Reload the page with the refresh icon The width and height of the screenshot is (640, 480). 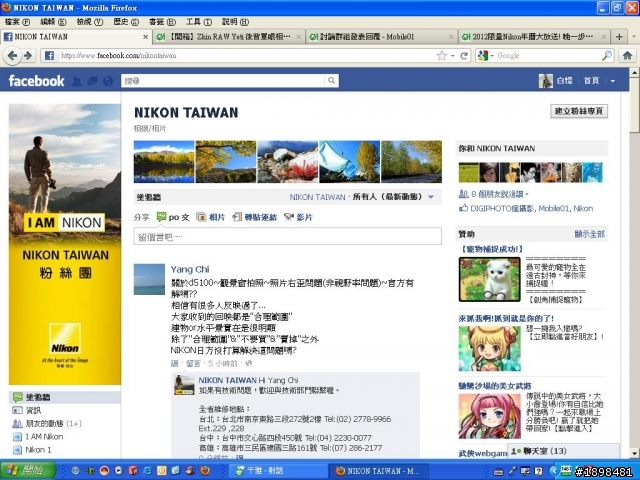pos(464,56)
